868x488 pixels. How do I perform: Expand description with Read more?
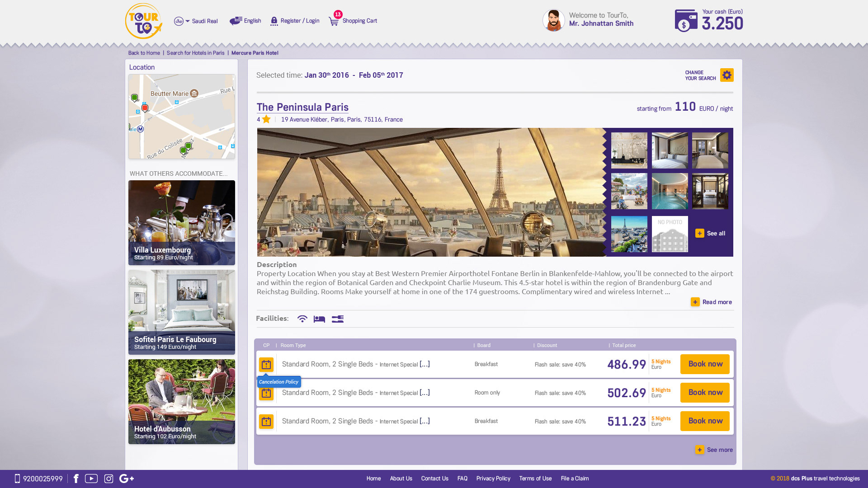pyautogui.click(x=712, y=302)
